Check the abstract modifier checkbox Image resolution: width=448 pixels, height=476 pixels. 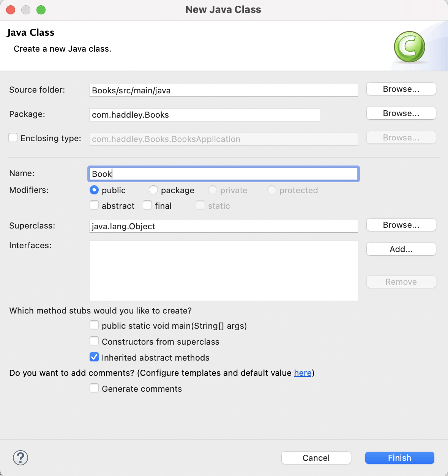(x=94, y=205)
